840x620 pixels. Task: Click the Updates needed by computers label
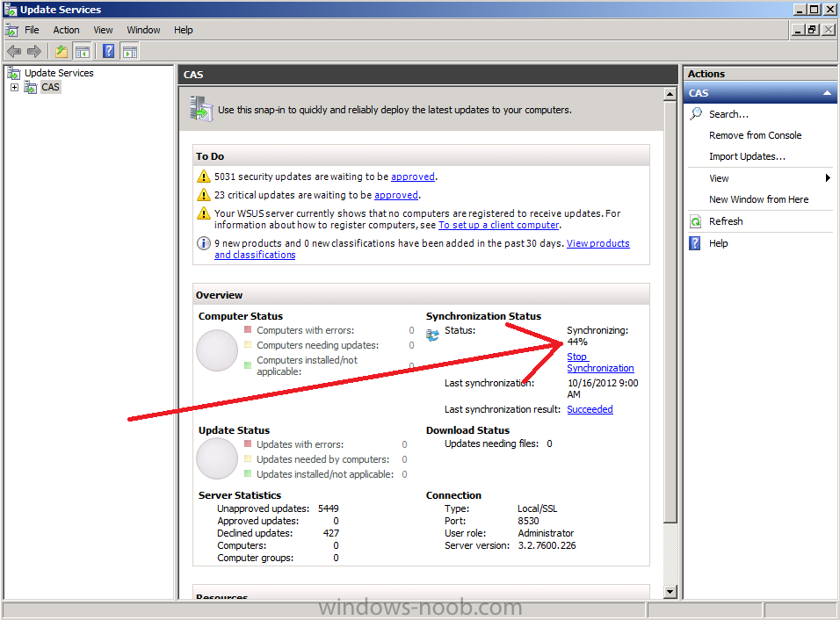coord(323,459)
